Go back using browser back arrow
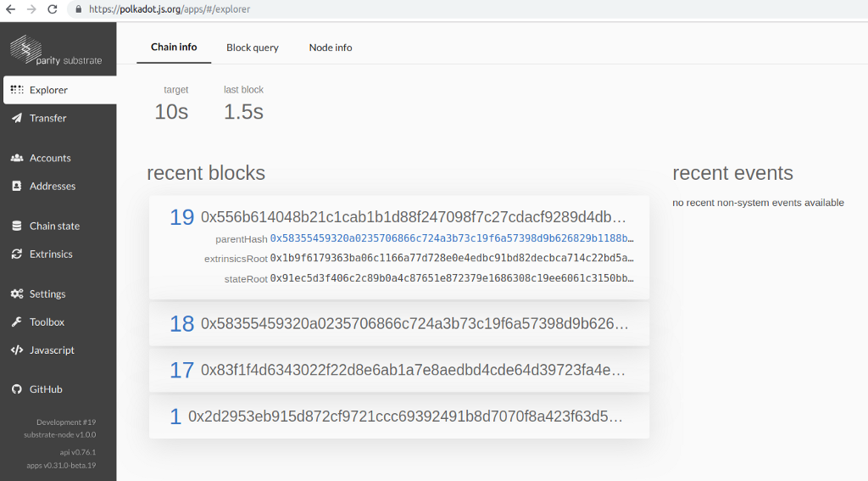Viewport: 868px width, 481px height. (11, 9)
